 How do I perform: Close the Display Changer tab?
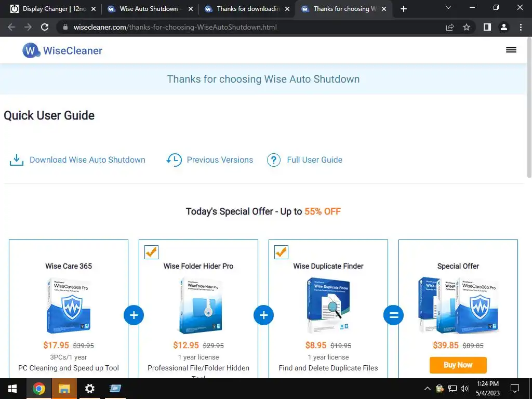94,9
